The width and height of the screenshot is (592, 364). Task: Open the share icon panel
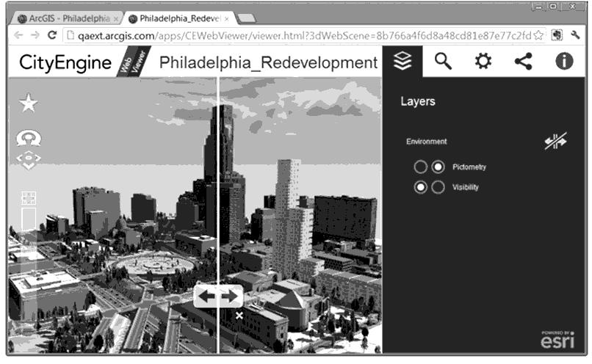(524, 61)
